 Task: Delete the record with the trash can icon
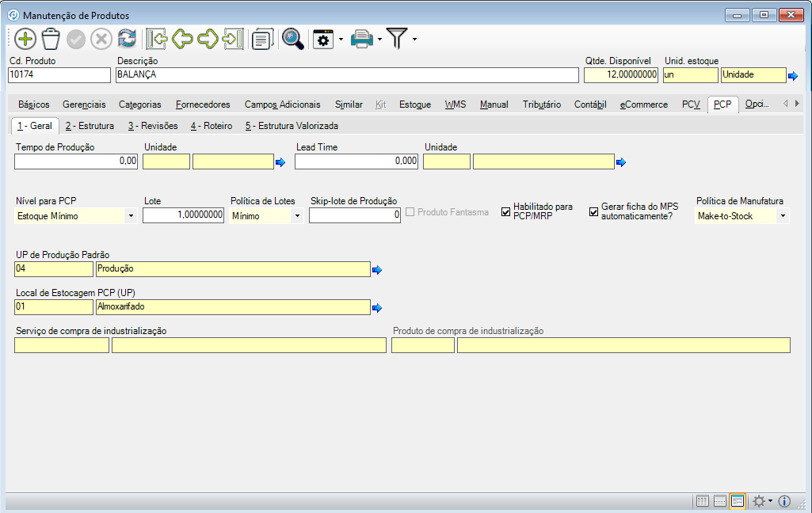tap(51, 39)
